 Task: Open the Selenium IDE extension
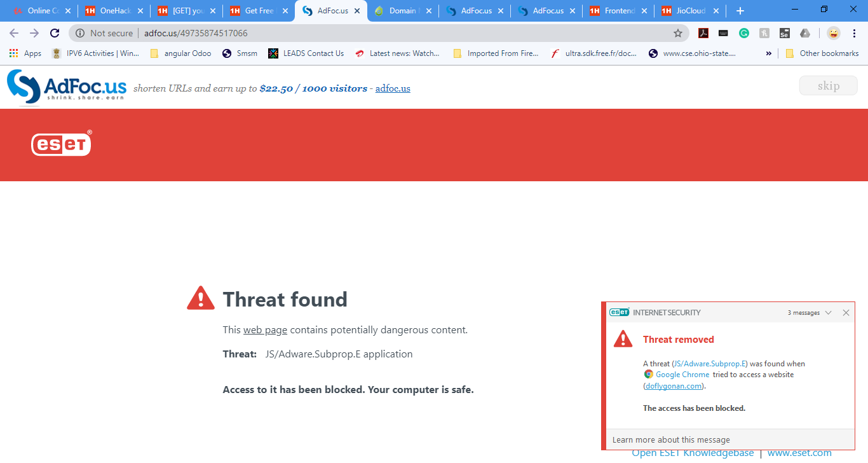(x=785, y=33)
